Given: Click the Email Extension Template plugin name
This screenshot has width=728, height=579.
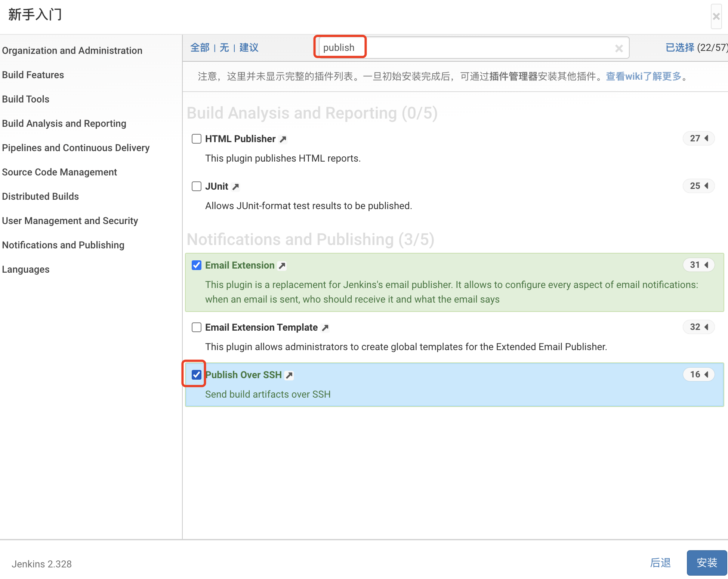Looking at the screenshot, I should 262,327.
